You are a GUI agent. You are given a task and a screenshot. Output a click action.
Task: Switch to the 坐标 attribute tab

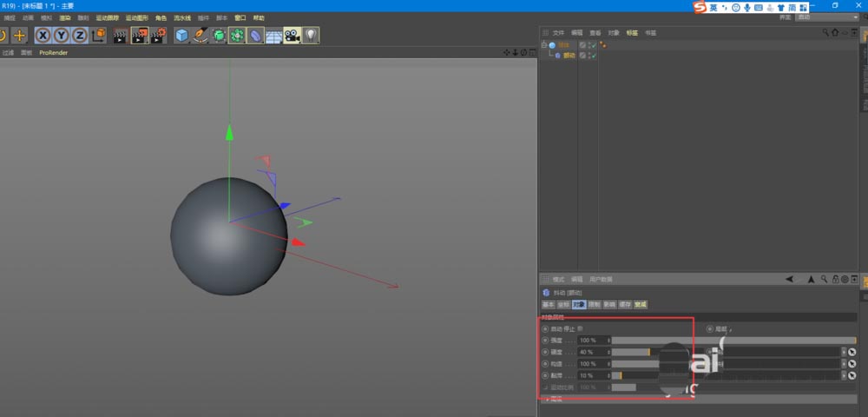tap(562, 305)
